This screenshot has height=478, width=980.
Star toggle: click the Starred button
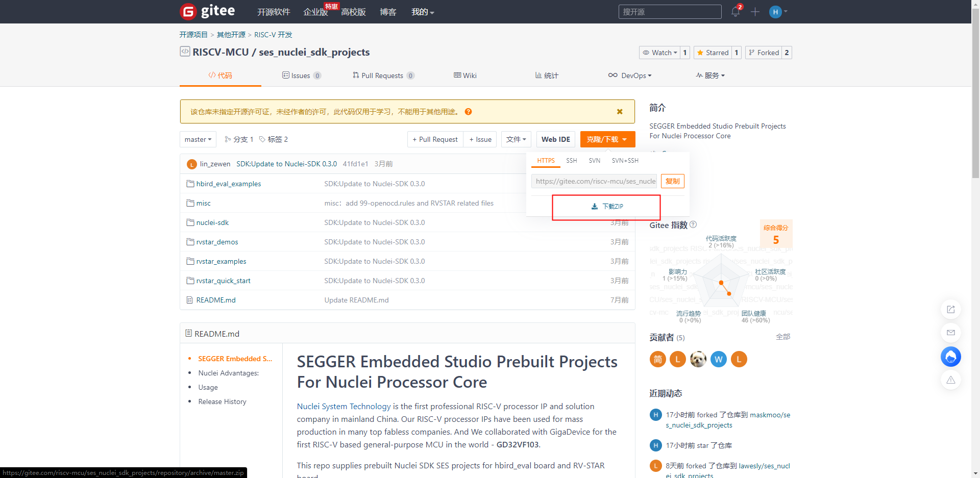(x=713, y=53)
